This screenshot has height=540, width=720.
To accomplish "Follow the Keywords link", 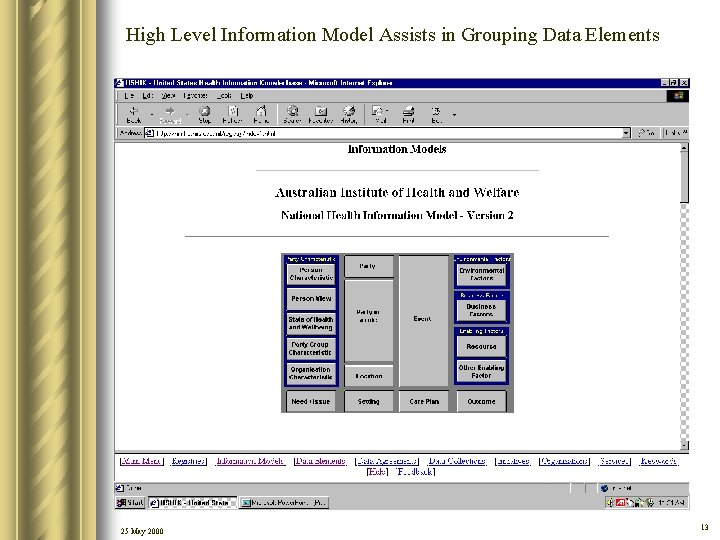I will click(658, 461).
